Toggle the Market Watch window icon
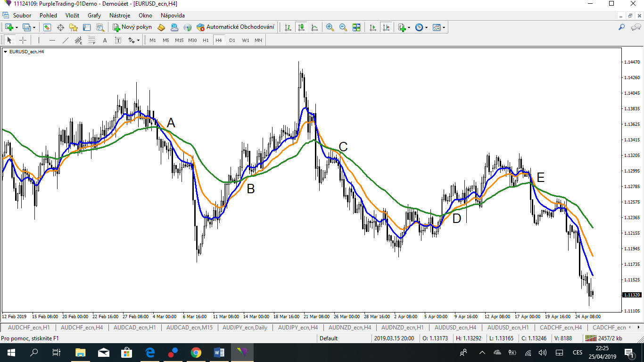Image resolution: width=644 pixels, height=362 pixels. point(47,27)
